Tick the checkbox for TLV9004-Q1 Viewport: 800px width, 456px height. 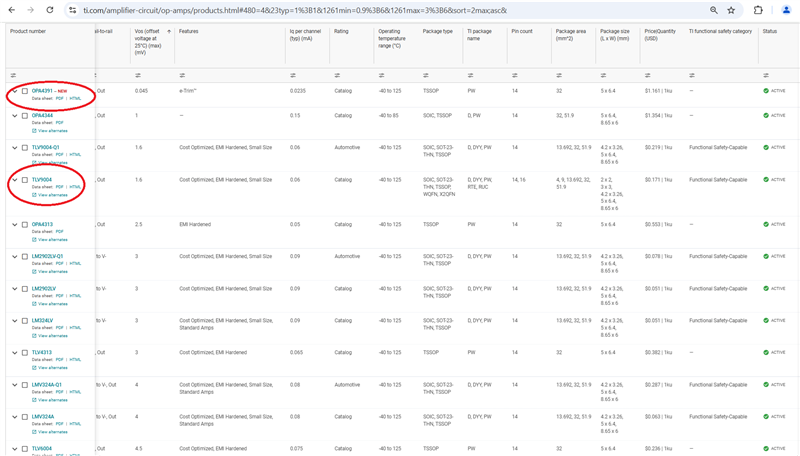[x=24, y=148]
